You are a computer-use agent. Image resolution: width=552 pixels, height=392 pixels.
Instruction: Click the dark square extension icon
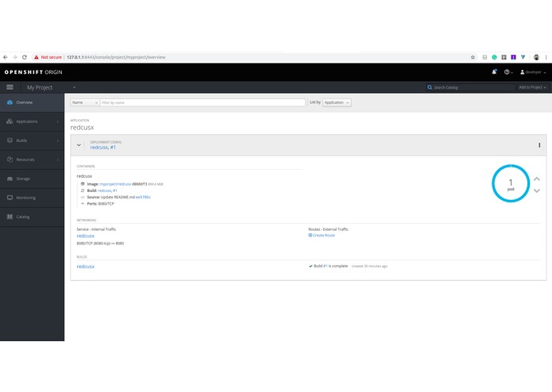tap(504, 57)
